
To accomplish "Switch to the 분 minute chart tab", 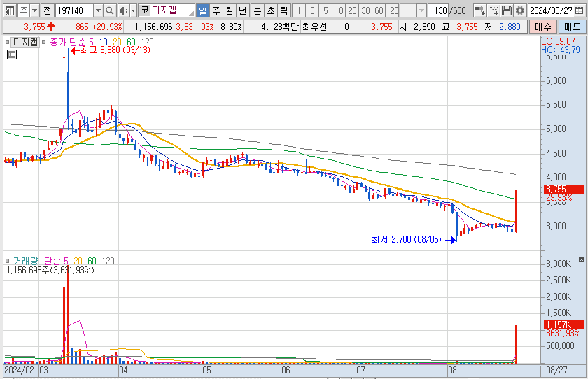I will pos(258,10).
